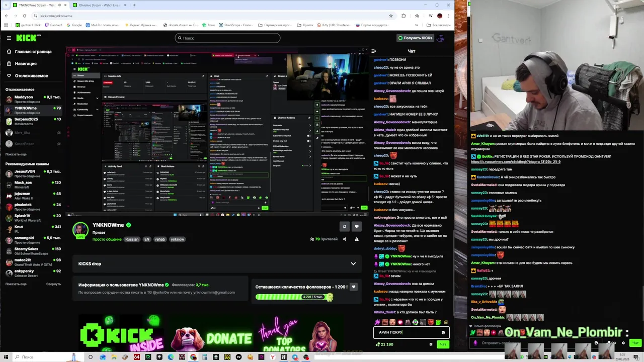Click the report warning triangle icon

pos(357,239)
